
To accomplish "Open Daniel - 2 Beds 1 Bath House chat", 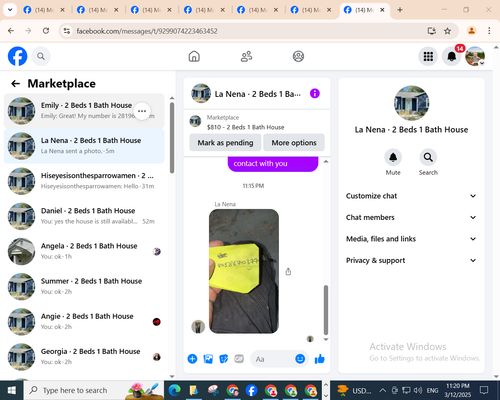I will (x=84, y=216).
